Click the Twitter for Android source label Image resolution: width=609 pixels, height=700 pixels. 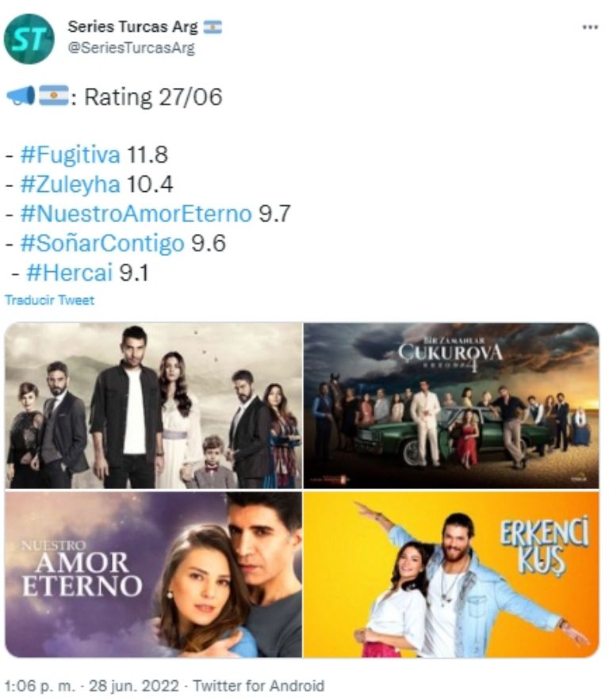pos(259,686)
